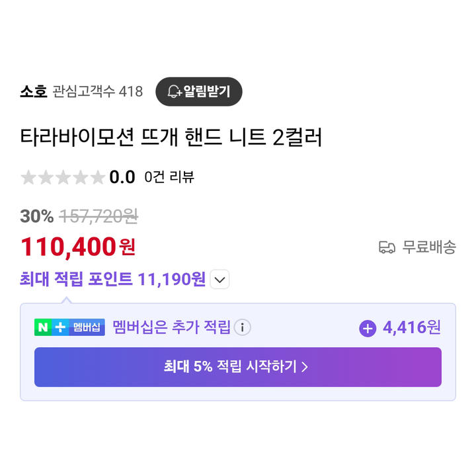The image size is (476, 476).
Task: Click the green N logo badge
Action: point(43,327)
